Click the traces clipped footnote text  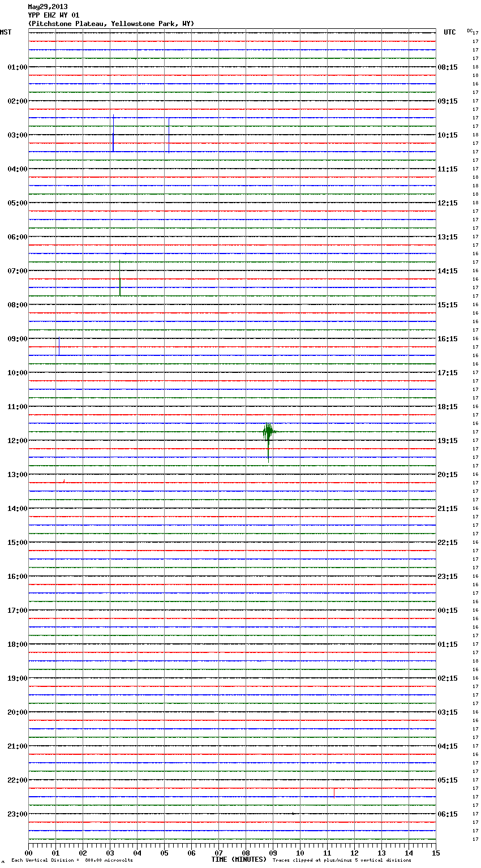(342, 860)
